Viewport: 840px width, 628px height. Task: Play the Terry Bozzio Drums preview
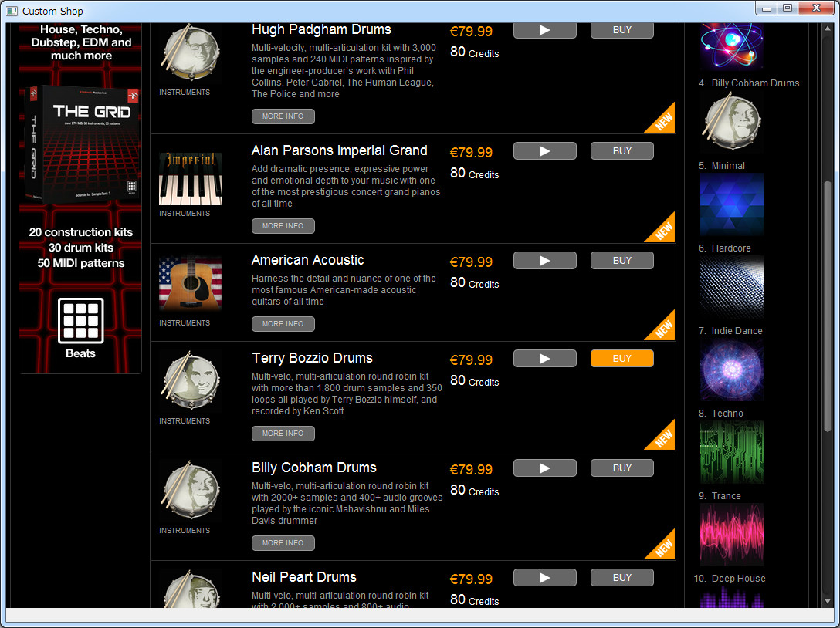pyautogui.click(x=545, y=359)
